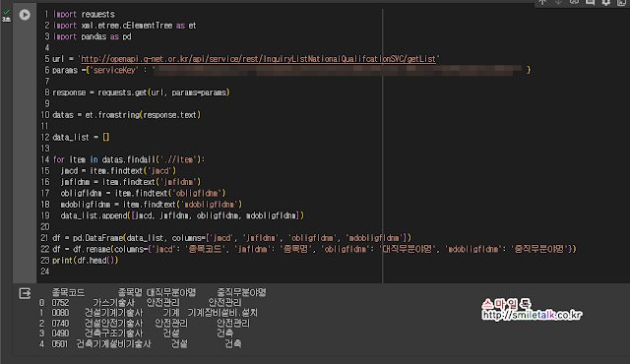Click the '대직무분야명' output column header
Screen dimensions: 630x364
(x=171, y=292)
